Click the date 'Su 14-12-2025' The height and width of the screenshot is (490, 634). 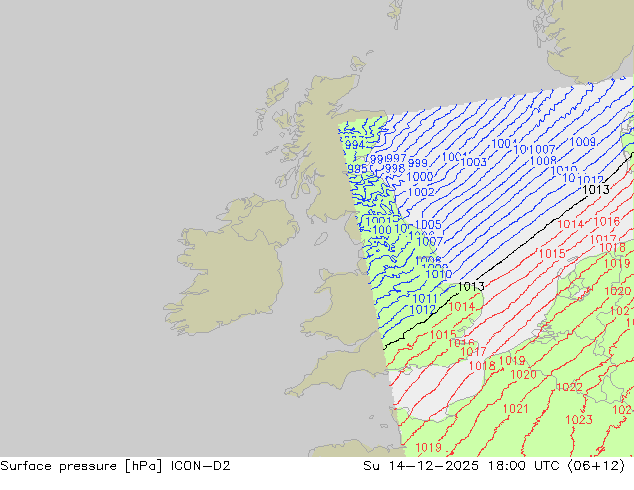coord(421,466)
